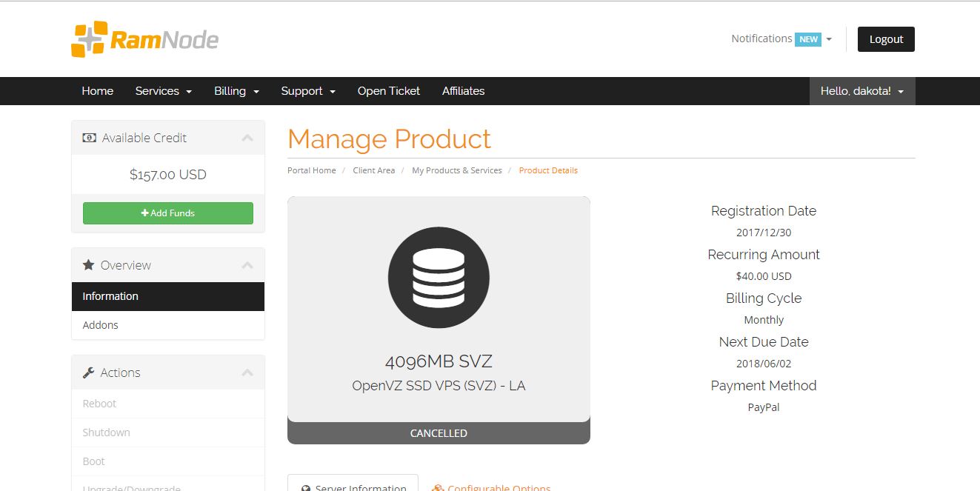
Task: Click the Logout button
Action: click(886, 39)
